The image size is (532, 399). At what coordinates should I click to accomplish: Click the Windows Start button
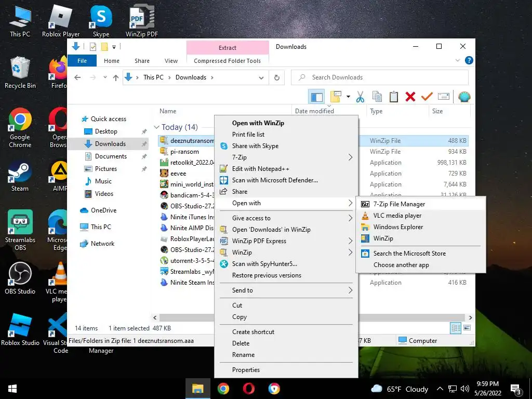tap(12, 389)
